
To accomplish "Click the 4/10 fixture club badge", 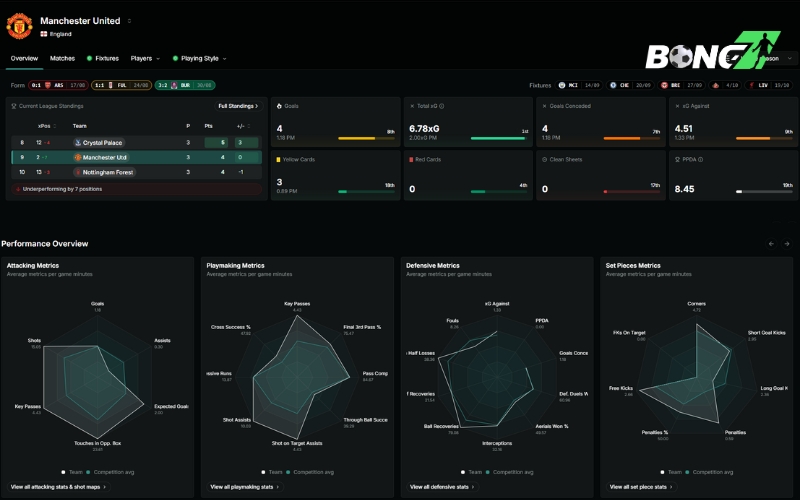I will click(716, 85).
